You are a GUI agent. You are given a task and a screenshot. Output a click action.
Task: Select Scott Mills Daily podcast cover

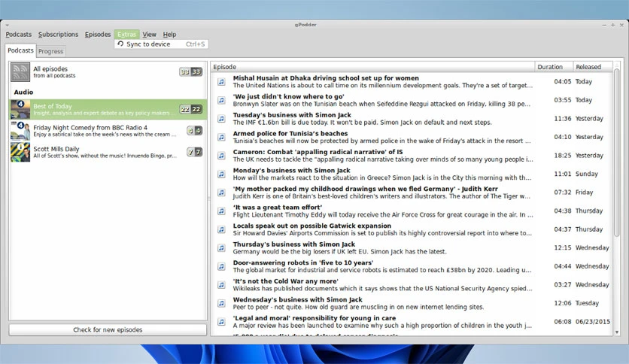tap(20, 152)
